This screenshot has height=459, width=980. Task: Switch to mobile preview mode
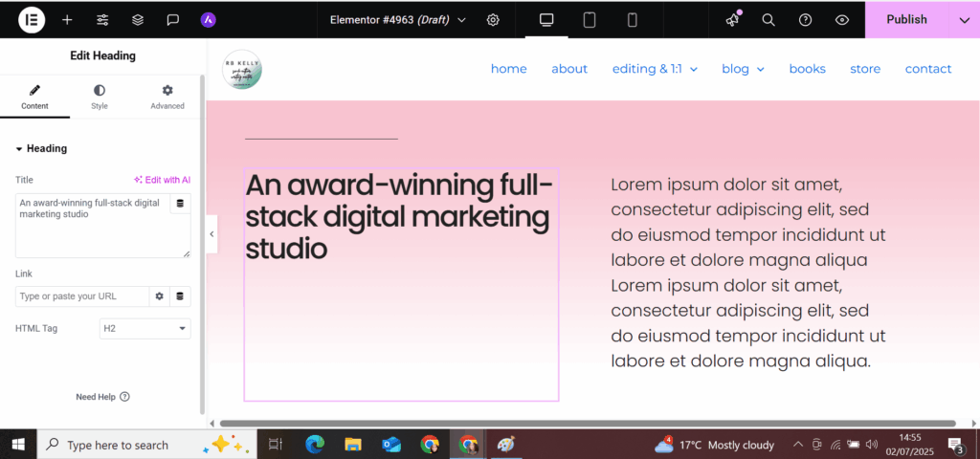point(632,20)
